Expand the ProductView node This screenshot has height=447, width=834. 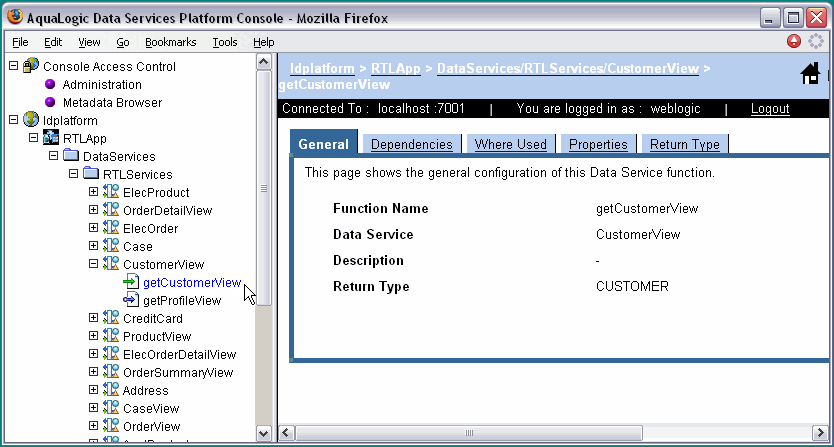point(93,336)
